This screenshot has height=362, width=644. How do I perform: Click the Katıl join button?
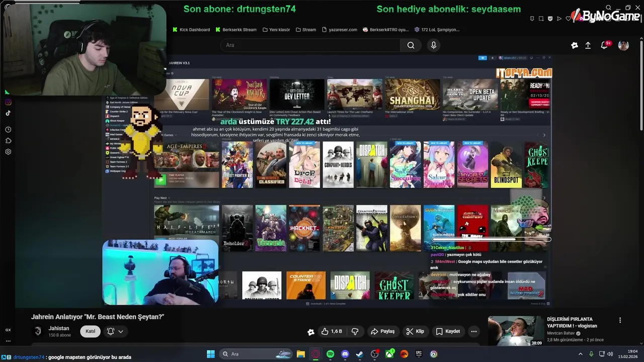(x=91, y=331)
